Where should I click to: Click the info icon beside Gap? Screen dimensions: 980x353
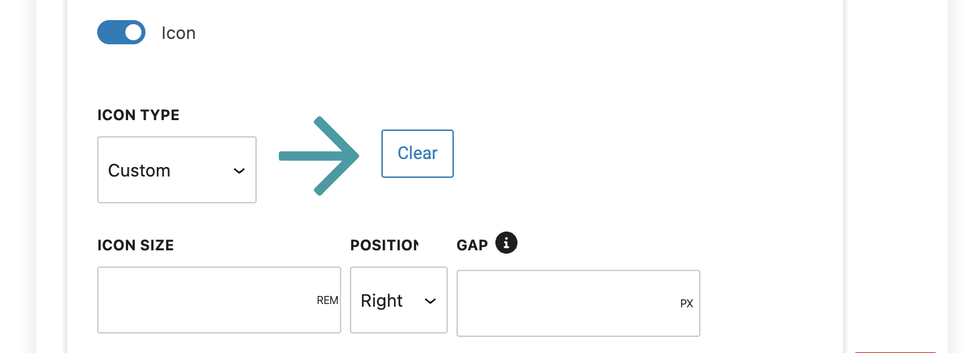point(506,243)
